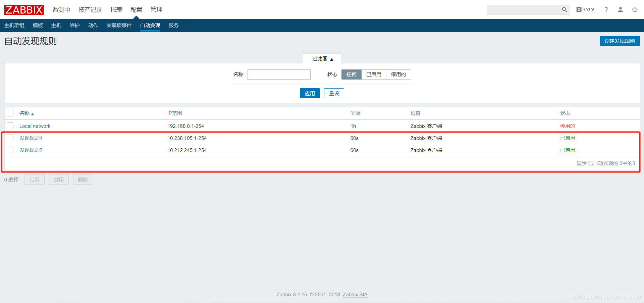Click 创建发现规则 button
The width and height of the screenshot is (644, 303).
coord(620,41)
